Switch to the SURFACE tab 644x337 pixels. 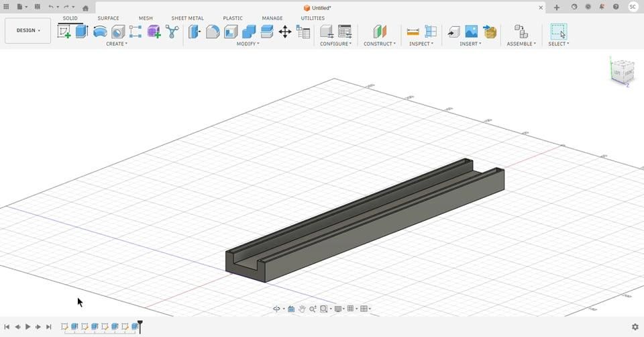tap(109, 18)
